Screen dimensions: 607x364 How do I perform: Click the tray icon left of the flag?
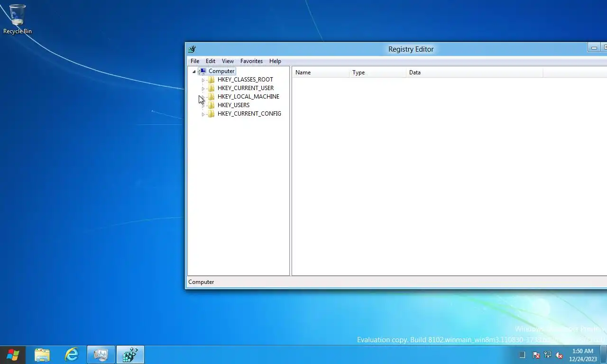click(x=522, y=355)
